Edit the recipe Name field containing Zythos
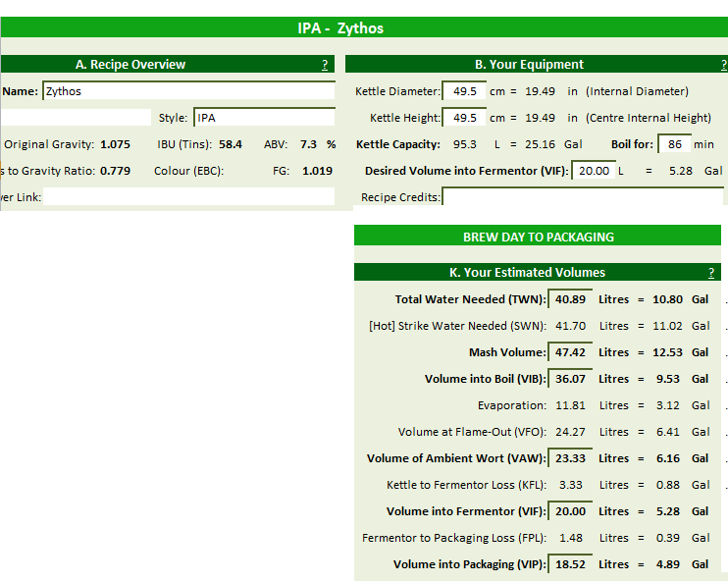 189,91
